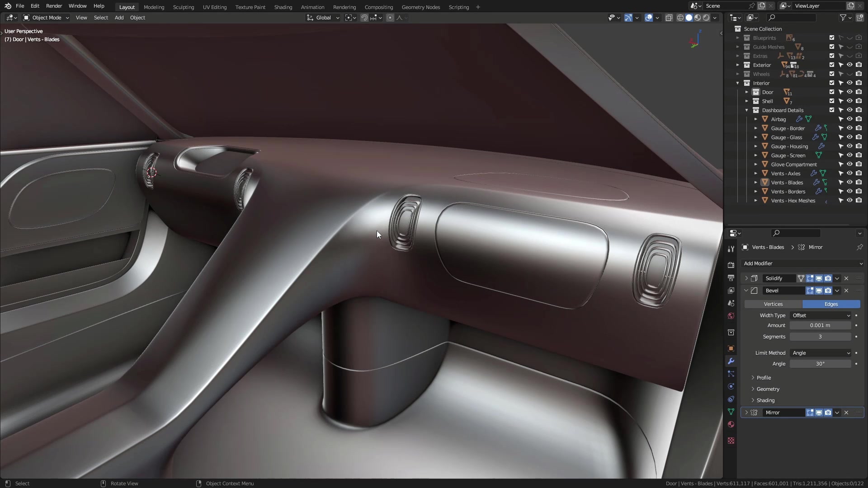The height and width of the screenshot is (488, 868).
Task: Adjust Bevel Segments value field
Action: (821, 337)
